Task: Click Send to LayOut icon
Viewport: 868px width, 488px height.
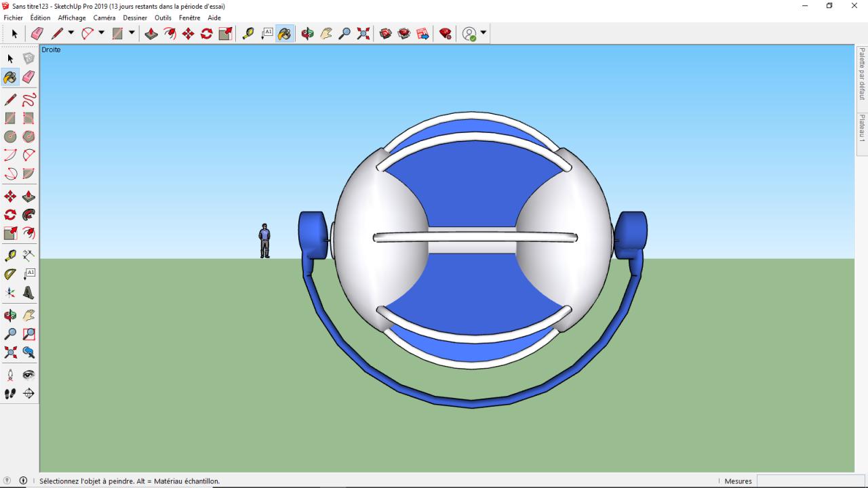Action: tap(422, 33)
